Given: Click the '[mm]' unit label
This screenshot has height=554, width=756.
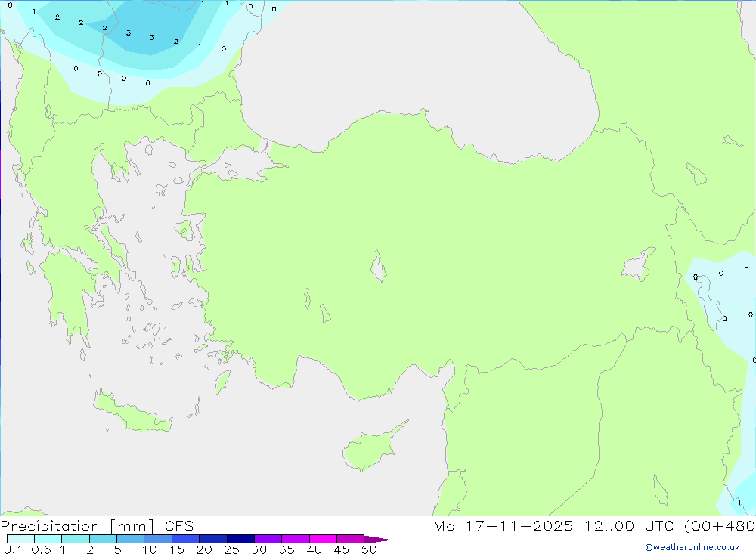Looking at the screenshot, I should 132,527.
